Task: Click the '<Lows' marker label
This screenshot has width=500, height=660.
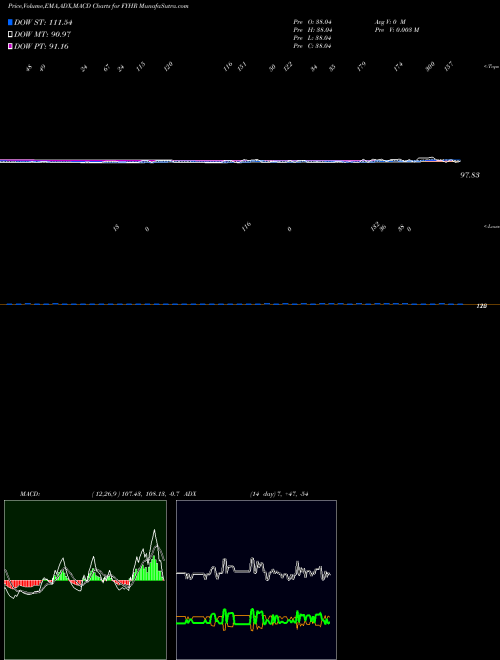Action: [491, 226]
